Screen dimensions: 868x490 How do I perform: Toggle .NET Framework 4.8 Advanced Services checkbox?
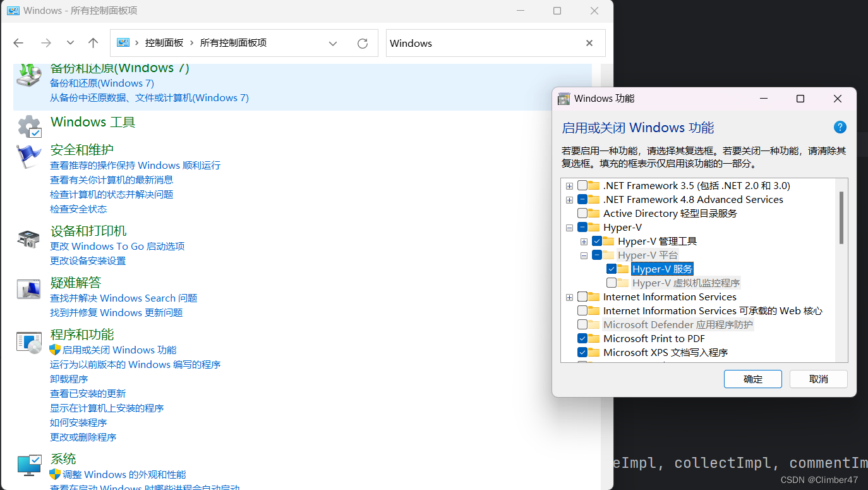(582, 200)
